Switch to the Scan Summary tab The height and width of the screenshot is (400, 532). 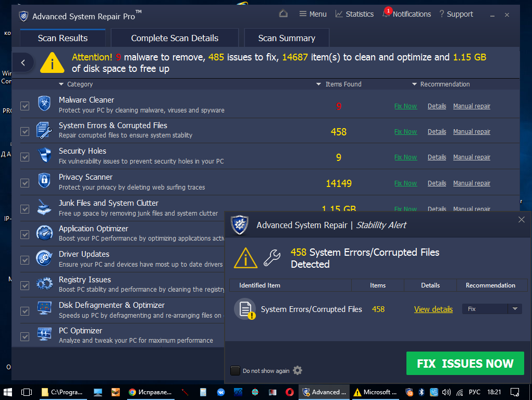coord(287,38)
